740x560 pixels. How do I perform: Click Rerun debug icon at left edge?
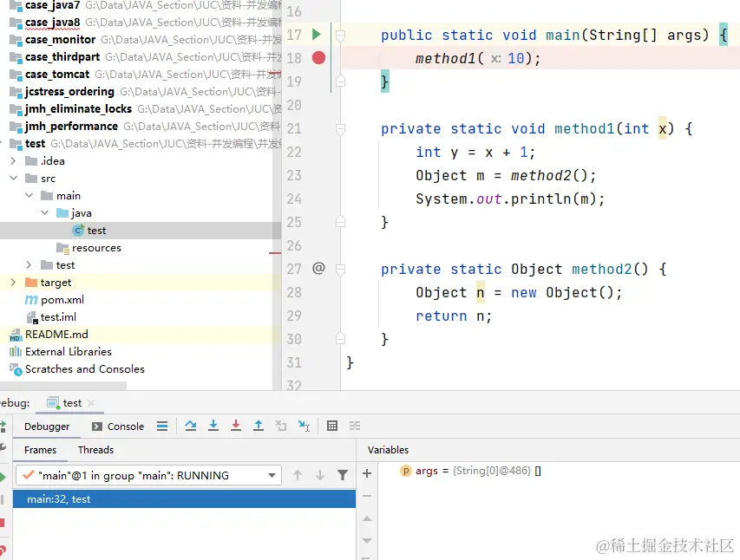[x=3, y=427]
